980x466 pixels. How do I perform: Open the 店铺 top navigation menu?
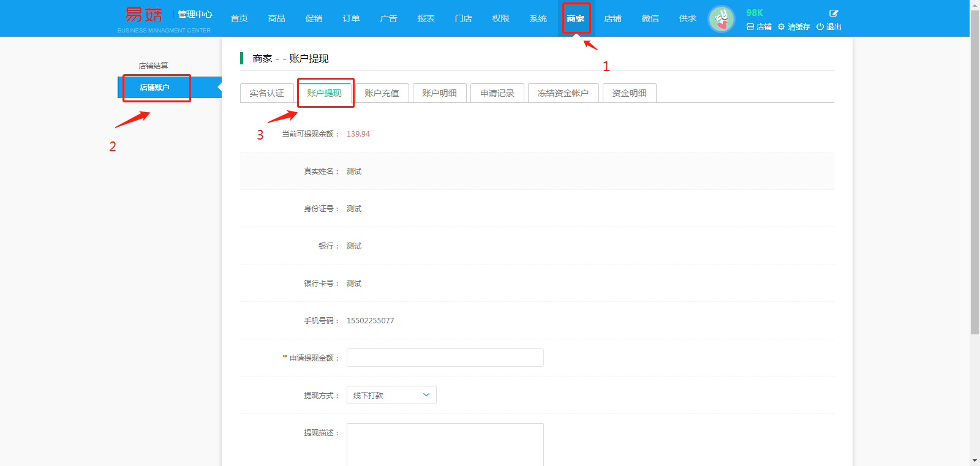(613, 18)
